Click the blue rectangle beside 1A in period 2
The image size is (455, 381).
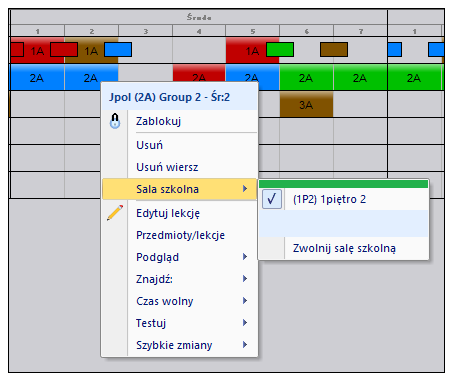tap(118, 50)
